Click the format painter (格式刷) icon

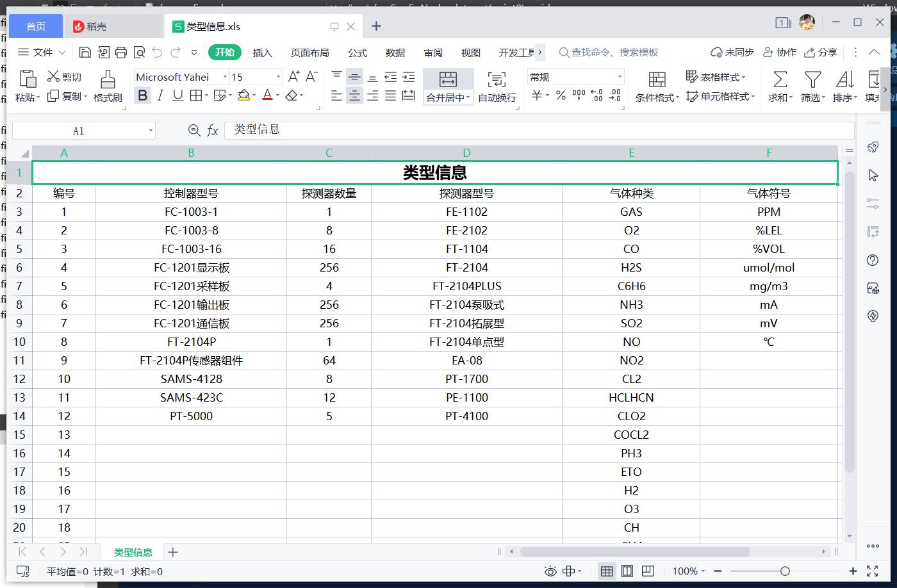coord(108,79)
